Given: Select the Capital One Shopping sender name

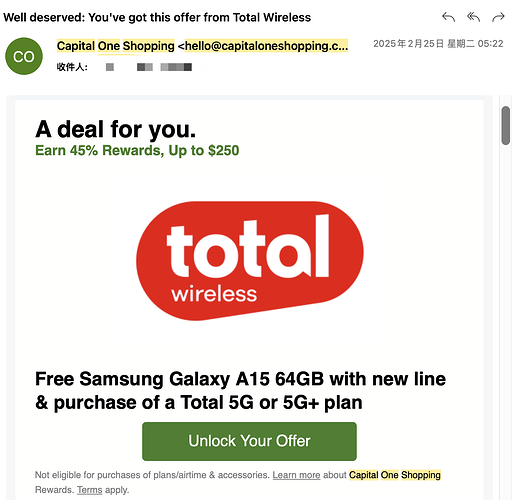Looking at the screenshot, I should pos(115,46).
